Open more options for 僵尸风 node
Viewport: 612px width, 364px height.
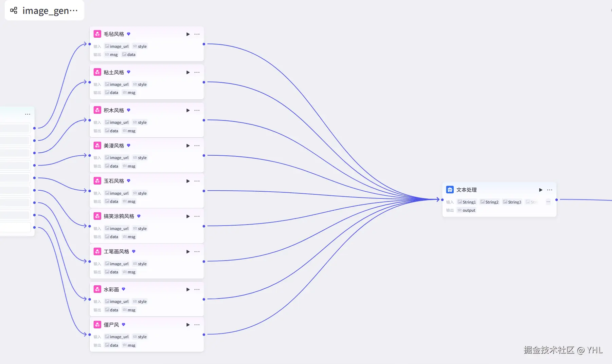[x=197, y=325]
